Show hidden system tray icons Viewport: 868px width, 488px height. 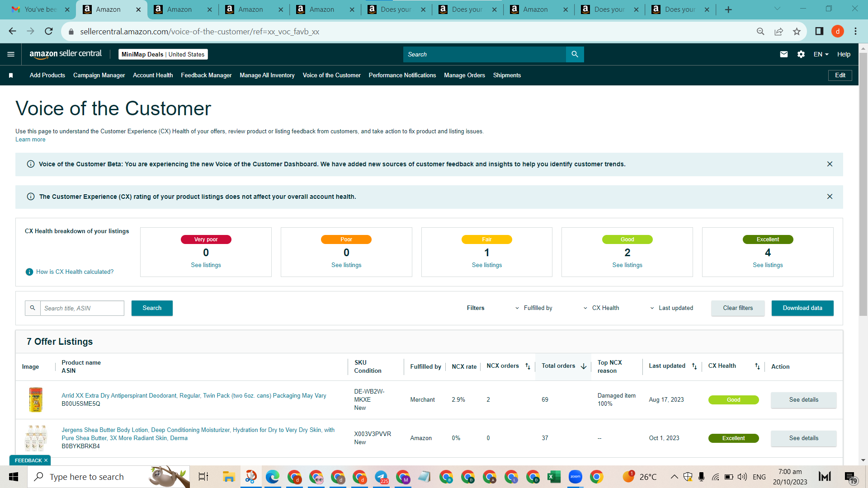674,477
